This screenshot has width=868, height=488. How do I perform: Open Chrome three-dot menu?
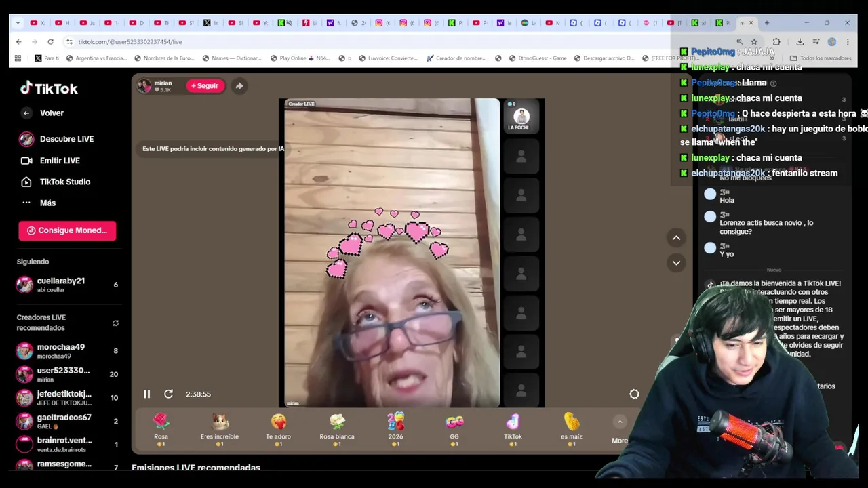pos(848,41)
